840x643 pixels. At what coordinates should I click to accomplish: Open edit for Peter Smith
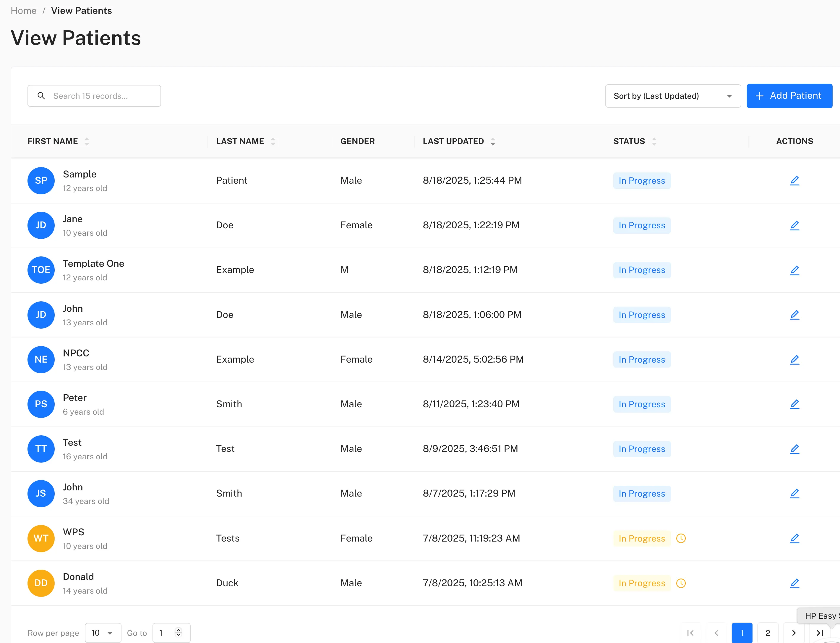(794, 404)
